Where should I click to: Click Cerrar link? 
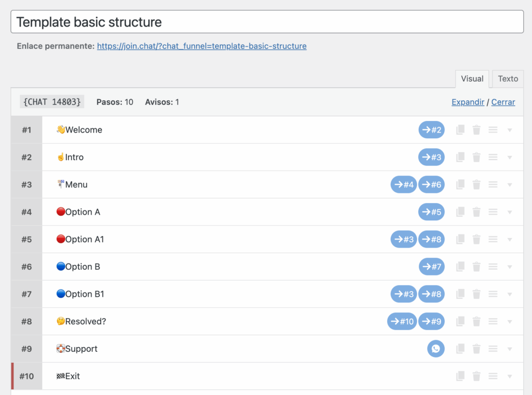tap(503, 102)
